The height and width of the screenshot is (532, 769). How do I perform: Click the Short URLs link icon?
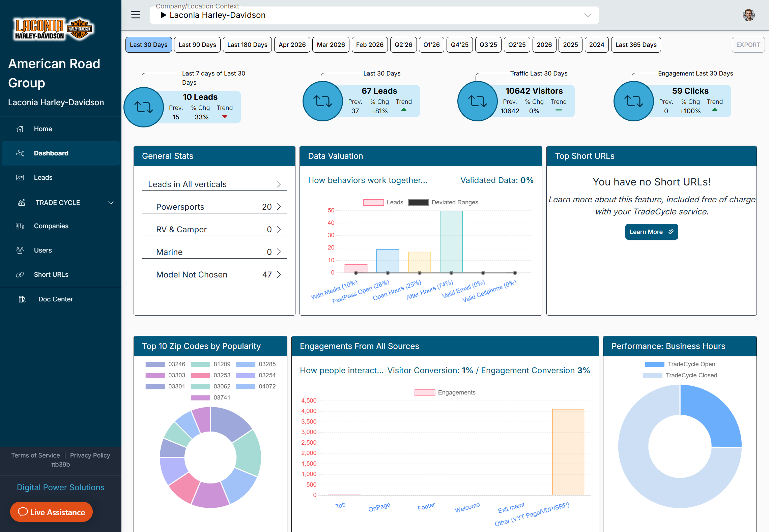[20, 274]
